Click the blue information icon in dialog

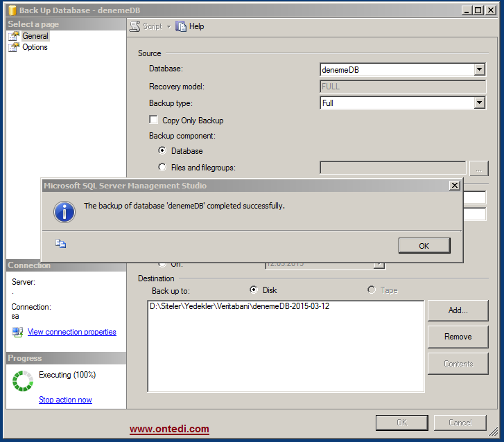coord(64,212)
